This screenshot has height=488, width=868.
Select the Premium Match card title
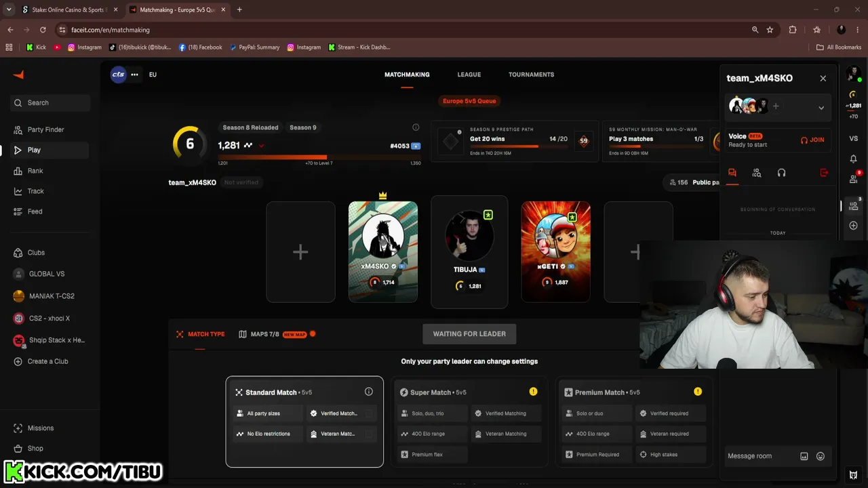click(x=599, y=392)
